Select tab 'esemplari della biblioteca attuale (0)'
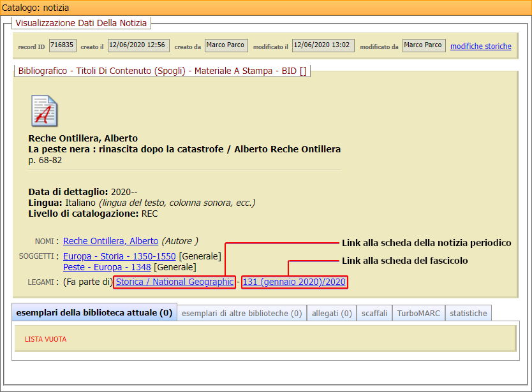532x392 pixels. (x=94, y=313)
